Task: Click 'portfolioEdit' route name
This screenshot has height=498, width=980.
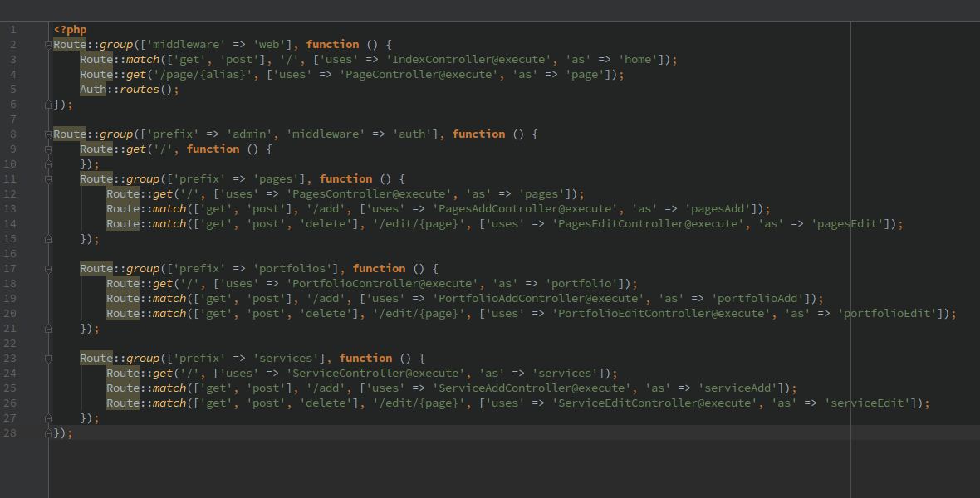Action: tap(887, 314)
